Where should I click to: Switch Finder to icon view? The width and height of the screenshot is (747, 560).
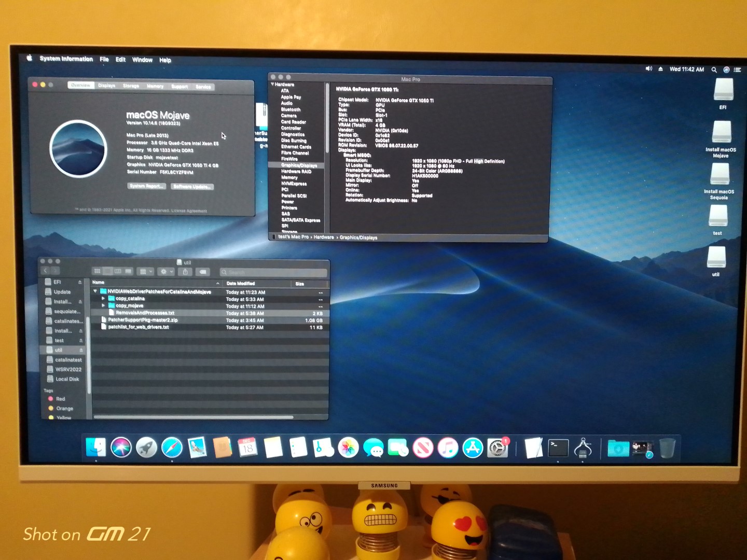(97, 271)
